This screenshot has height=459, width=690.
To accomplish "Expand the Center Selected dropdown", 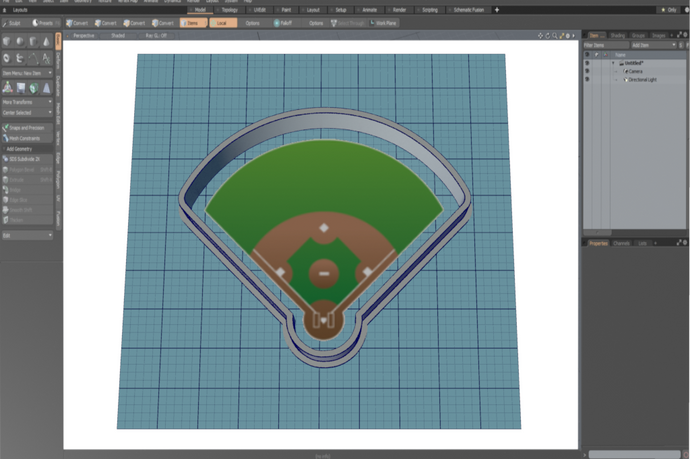I will coord(27,113).
